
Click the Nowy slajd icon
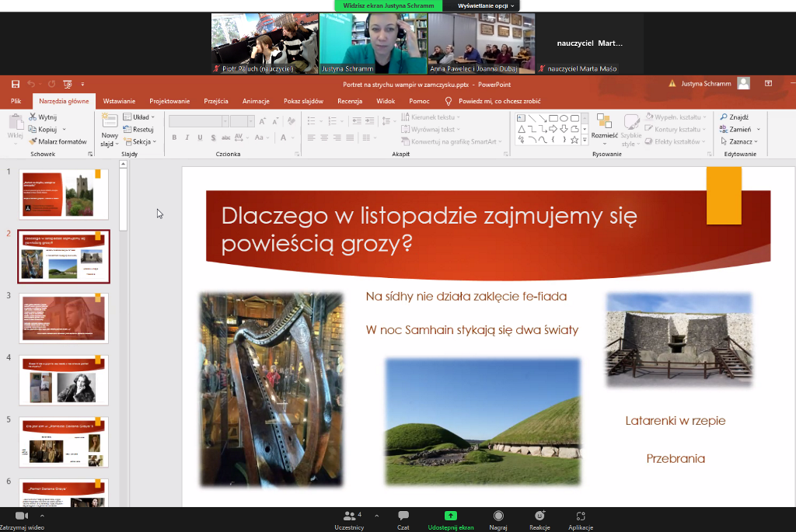(x=110, y=123)
